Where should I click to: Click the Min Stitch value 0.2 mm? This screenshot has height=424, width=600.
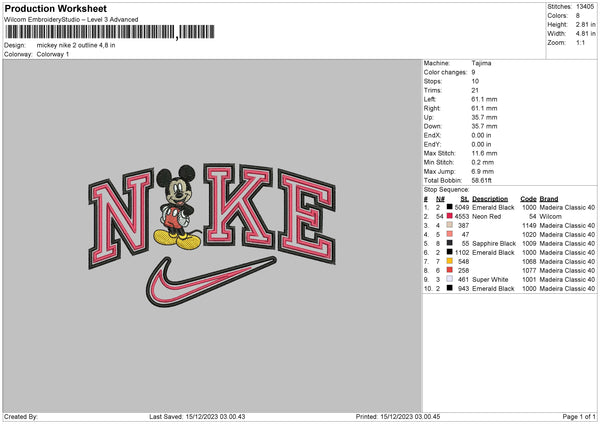483,162
